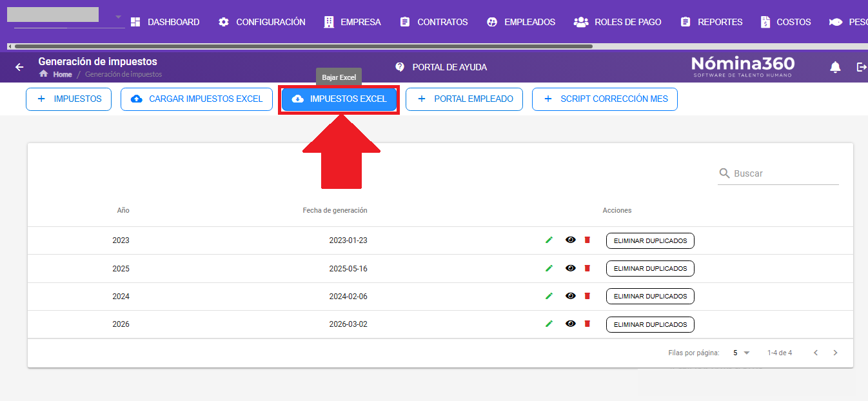Click the back arrow beside Generación de impuestos

(x=19, y=67)
